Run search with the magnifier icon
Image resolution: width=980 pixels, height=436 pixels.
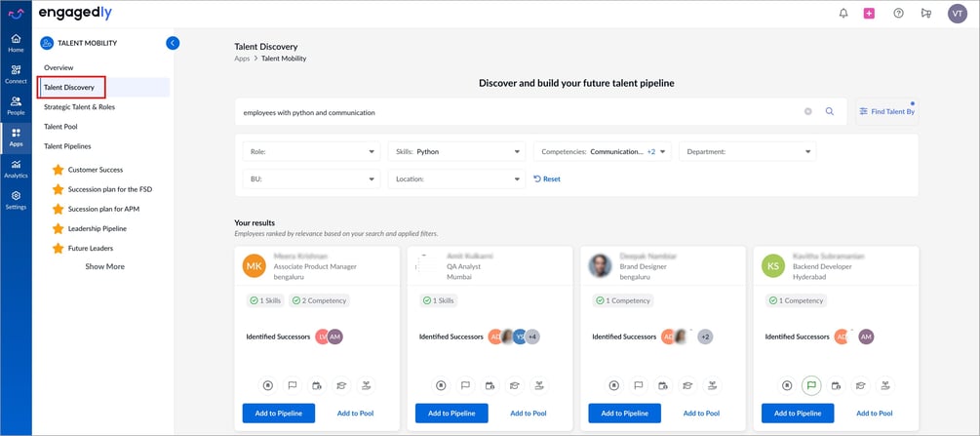pos(830,111)
